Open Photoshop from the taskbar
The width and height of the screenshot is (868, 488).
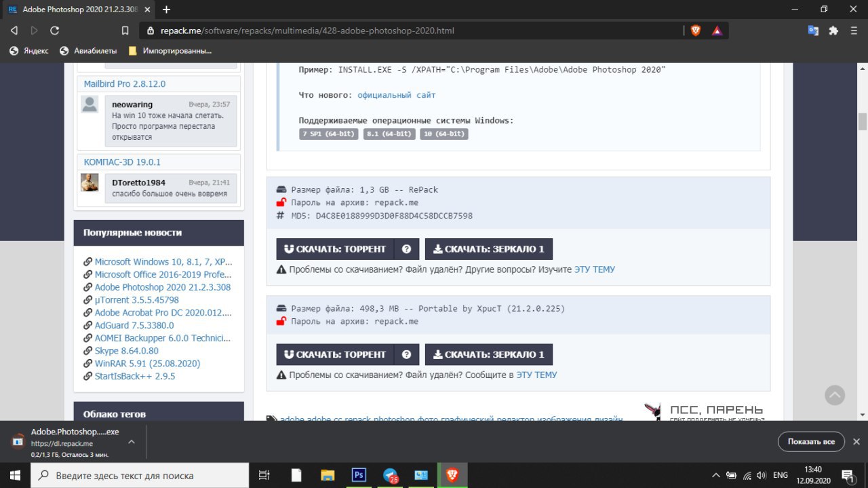coord(359,475)
